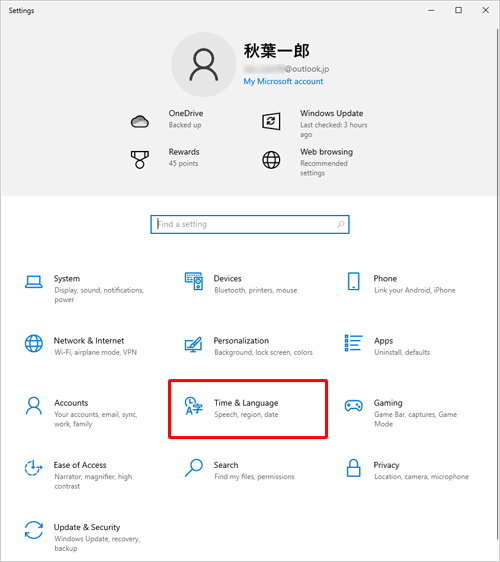This screenshot has height=562, width=500.
Task: Open the Personalization paintbrush icon
Action: [x=194, y=344]
